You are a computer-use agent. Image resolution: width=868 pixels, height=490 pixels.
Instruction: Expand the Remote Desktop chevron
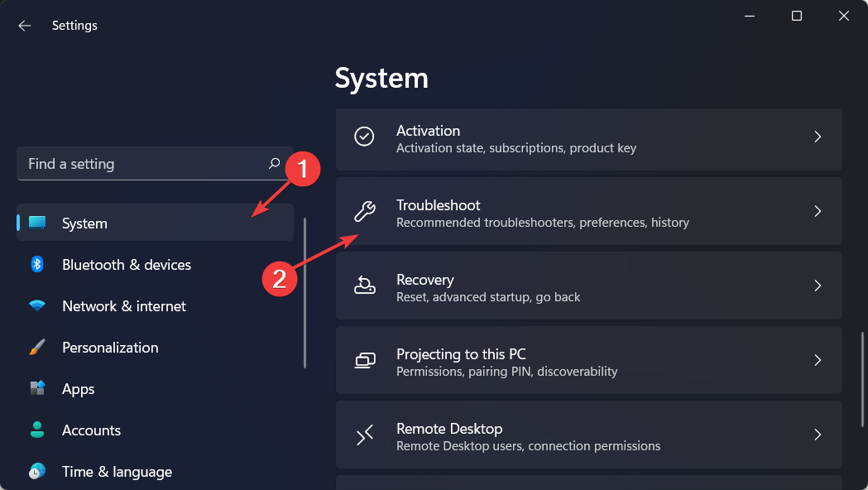click(x=818, y=435)
